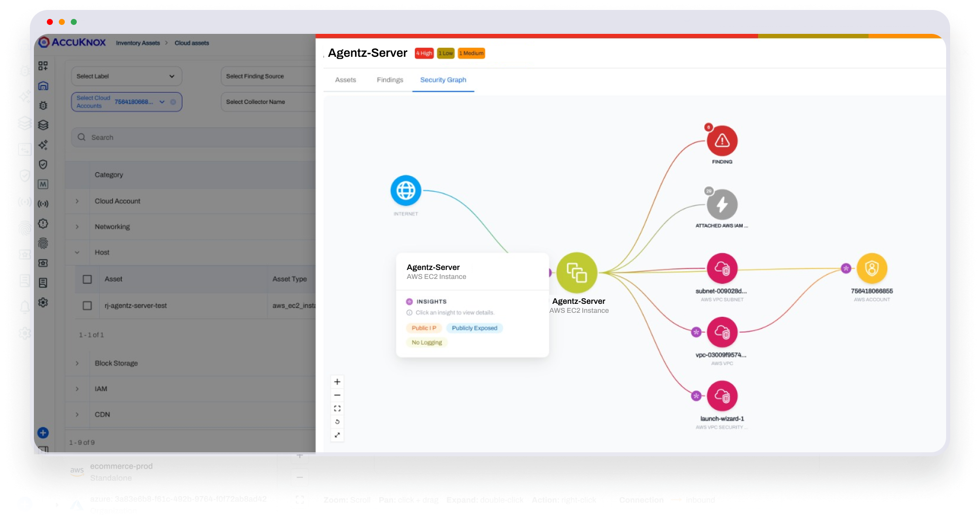Click the 1 Medium severity badge

coord(472,53)
